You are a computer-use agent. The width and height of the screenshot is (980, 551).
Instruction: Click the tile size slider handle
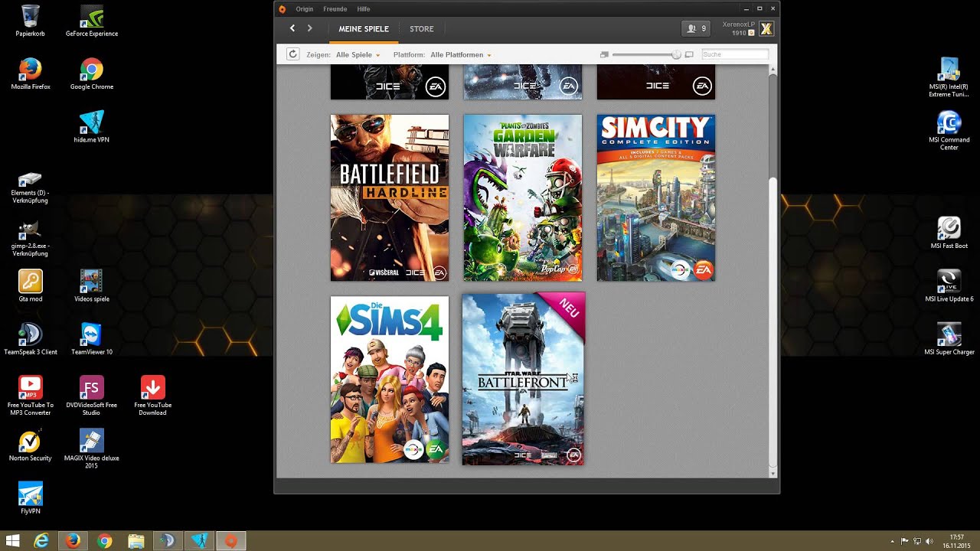pyautogui.click(x=676, y=54)
